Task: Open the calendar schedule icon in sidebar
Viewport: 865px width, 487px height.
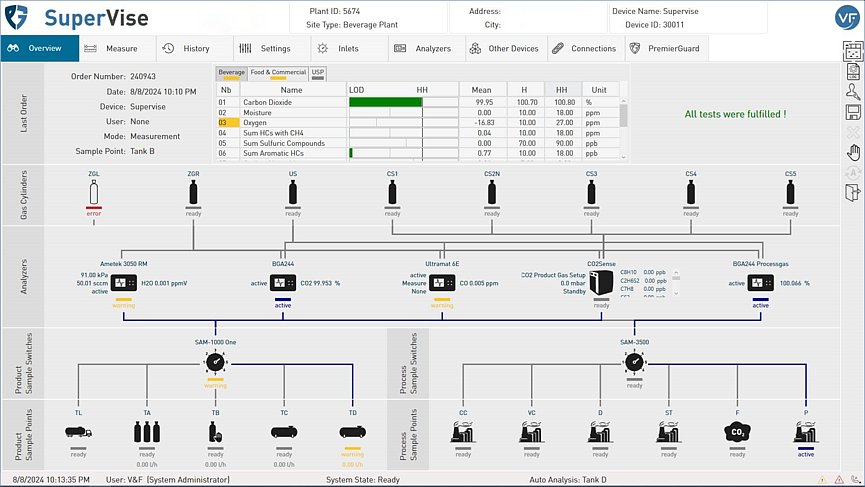Action: pyautogui.click(x=852, y=51)
